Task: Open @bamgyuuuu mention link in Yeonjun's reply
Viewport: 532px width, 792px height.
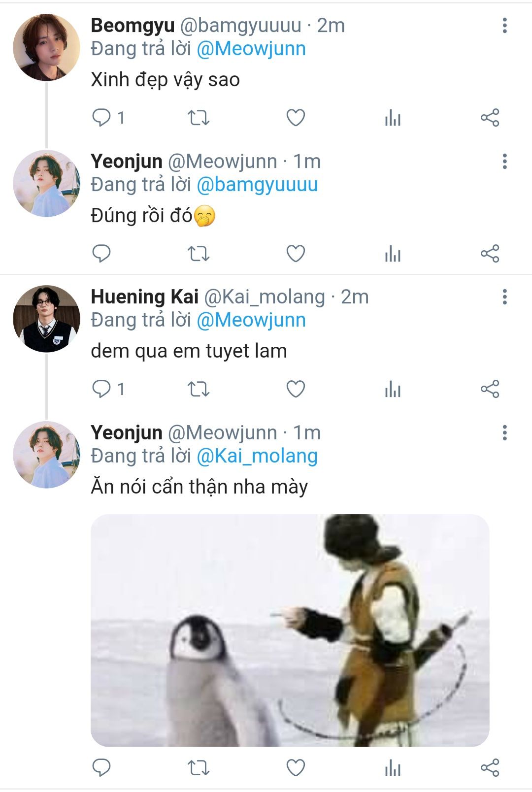Action: pos(257,185)
